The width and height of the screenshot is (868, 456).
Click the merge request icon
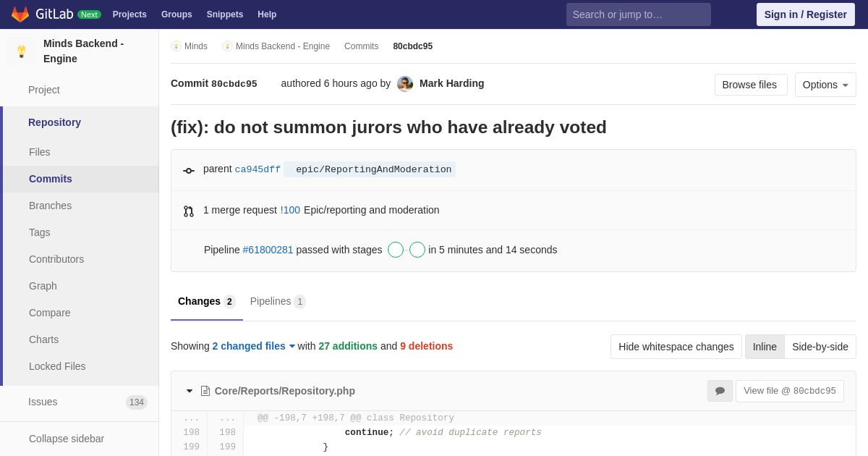tap(189, 211)
